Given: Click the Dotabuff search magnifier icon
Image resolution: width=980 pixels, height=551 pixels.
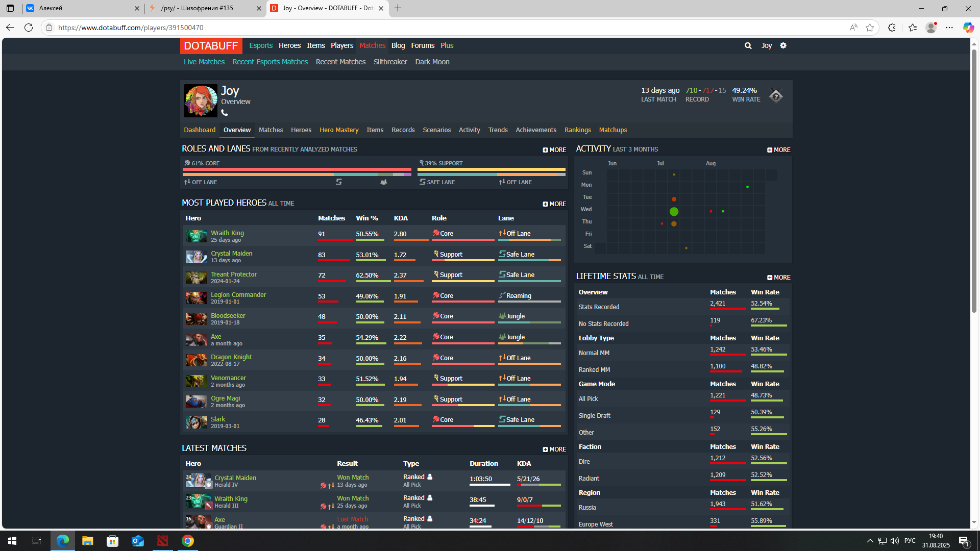Looking at the screenshot, I should [x=748, y=45].
